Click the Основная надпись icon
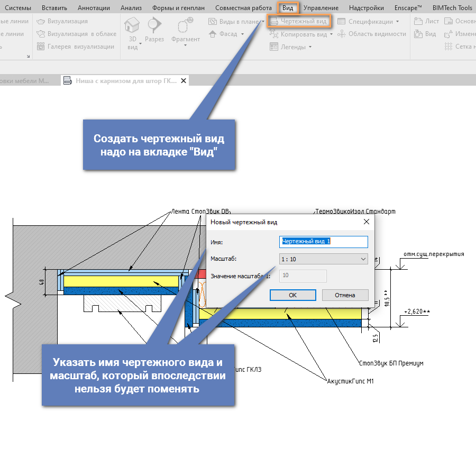The height and width of the screenshot is (476, 476). (448, 21)
